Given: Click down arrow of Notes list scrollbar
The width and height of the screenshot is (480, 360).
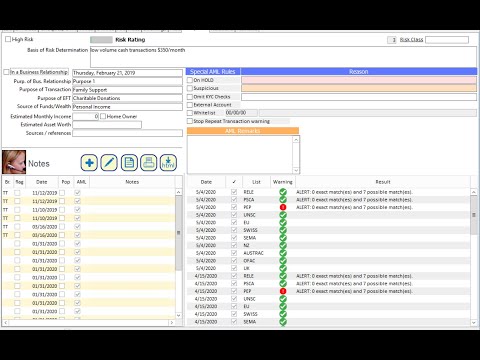Looking at the screenshot, I should 179,315.
